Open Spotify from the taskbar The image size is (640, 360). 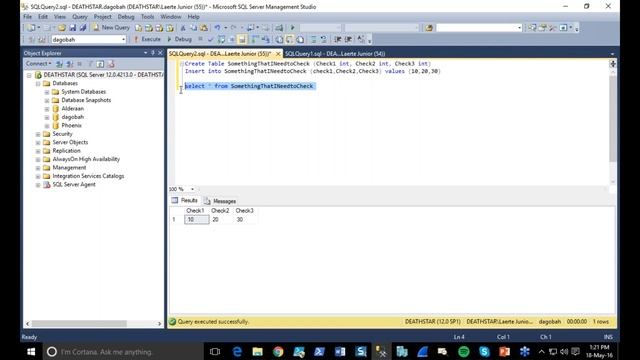[463, 351]
